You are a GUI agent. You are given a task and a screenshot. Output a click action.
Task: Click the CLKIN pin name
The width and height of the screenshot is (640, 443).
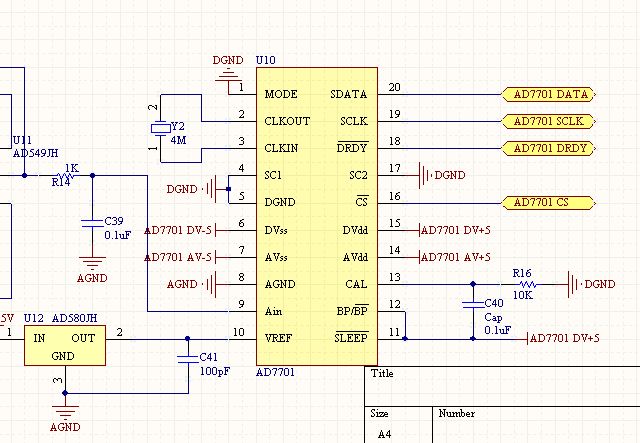coord(281,148)
